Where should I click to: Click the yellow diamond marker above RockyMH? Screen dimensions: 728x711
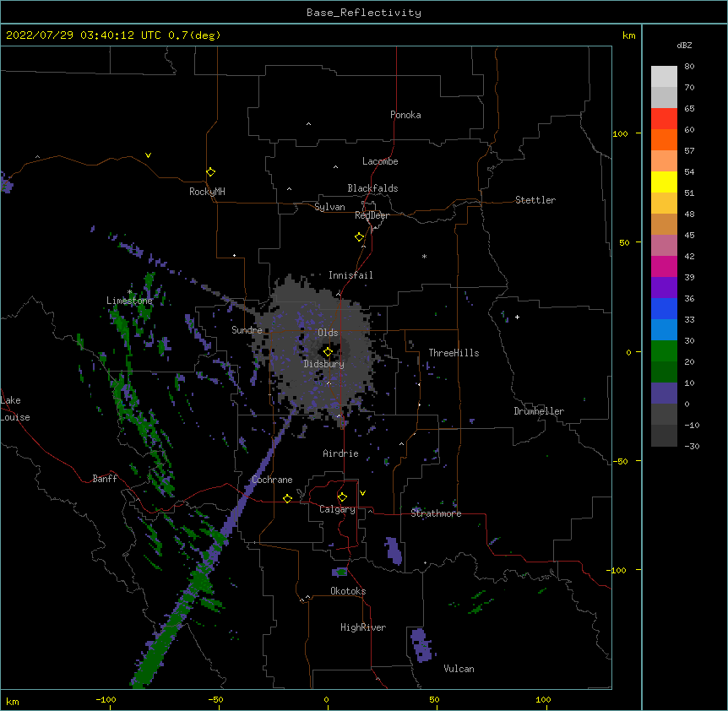click(210, 172)
